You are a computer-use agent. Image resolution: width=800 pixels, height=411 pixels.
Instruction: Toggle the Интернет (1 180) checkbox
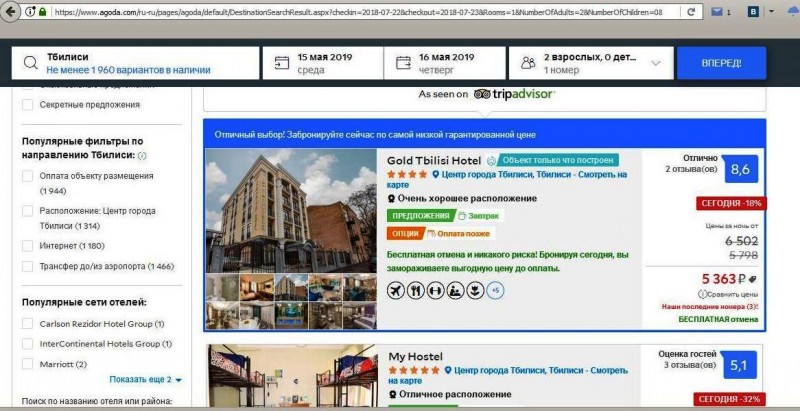28,246
